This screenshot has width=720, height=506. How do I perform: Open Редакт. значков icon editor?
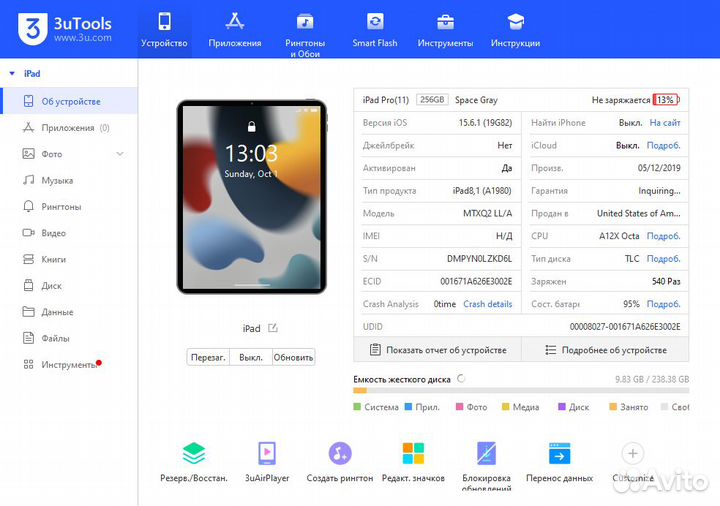[413, 462]
